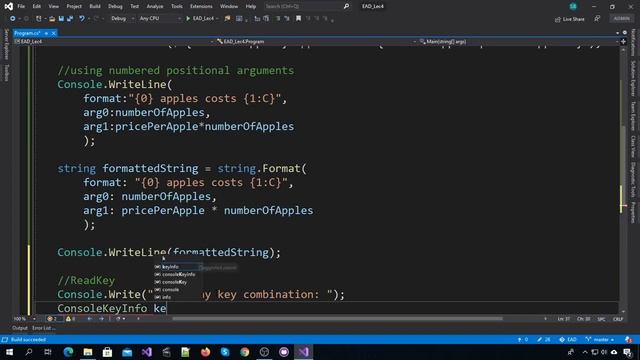
Task: Click the OBS Studio taskbar icon
Action: click(x=264, y=352)
